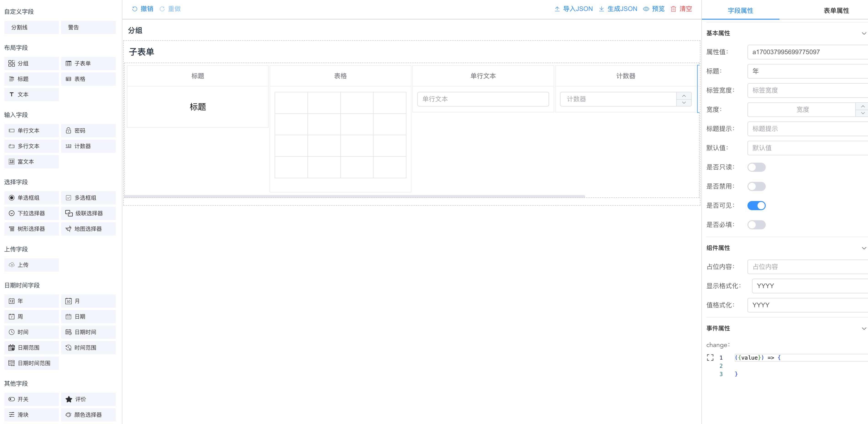Focus the 标题 input showing 年

pos(807,71)
